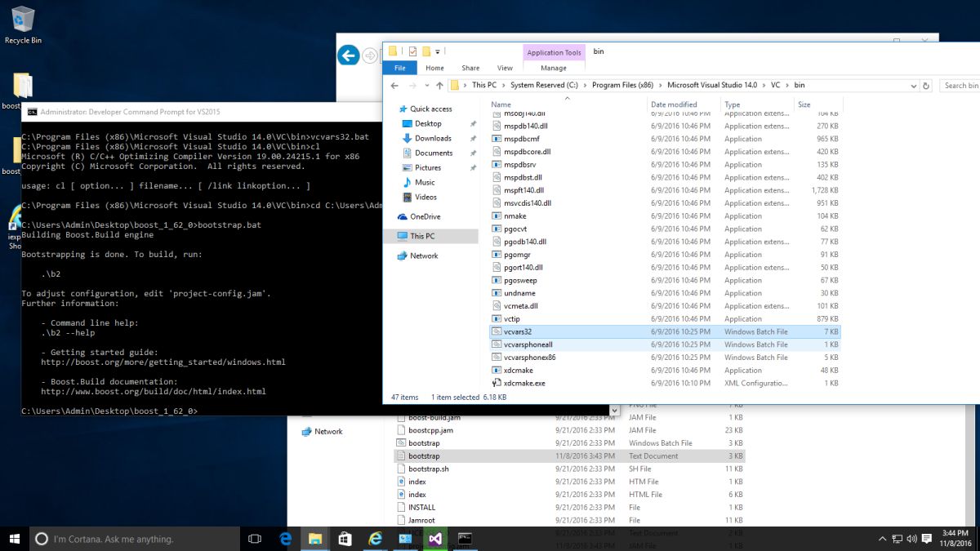Click the chevron after This PC in path
Image resolution: width=980 pixels, height=551 pixels.
coord(503,85)
